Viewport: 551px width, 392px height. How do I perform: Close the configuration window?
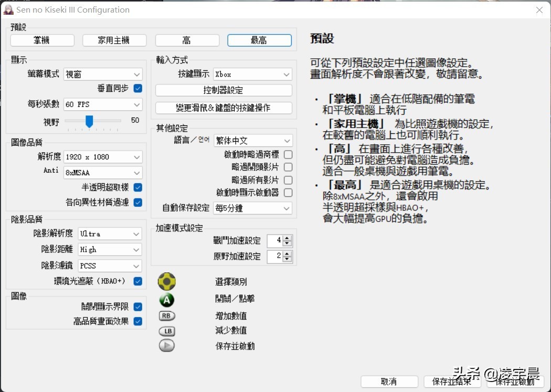pyautogui.click(x=539, y=10)
